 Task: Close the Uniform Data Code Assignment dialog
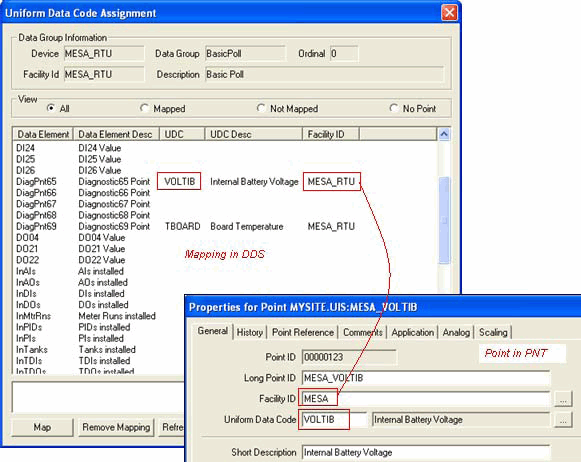coord(449,13)
